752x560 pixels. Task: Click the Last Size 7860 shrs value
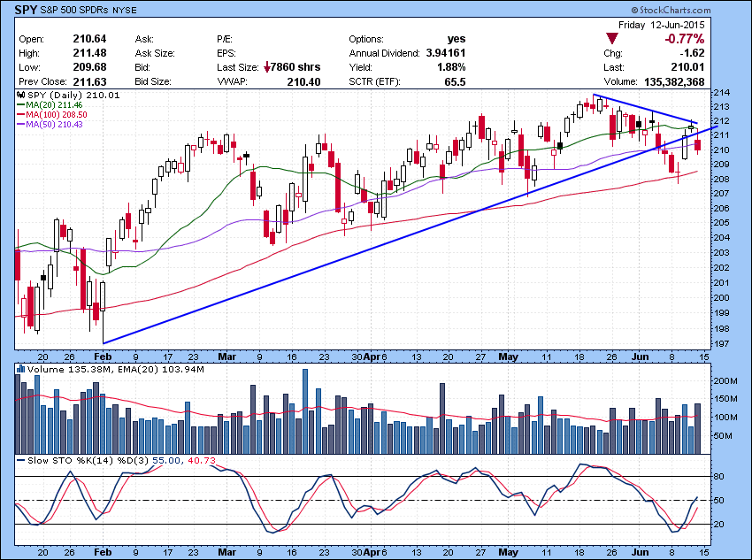click(x=295, y=67)
